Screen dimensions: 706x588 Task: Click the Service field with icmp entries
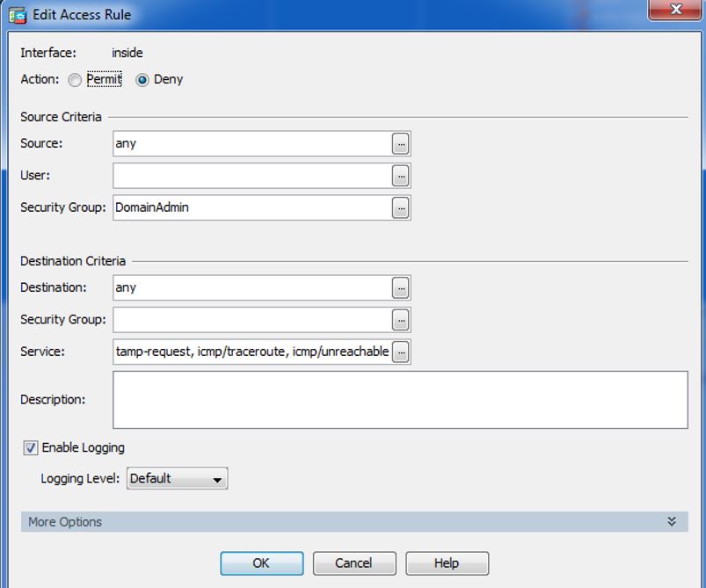(252, 352)
